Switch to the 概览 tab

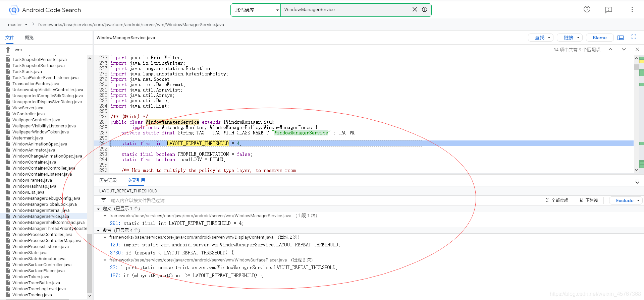tap(29, 38)
